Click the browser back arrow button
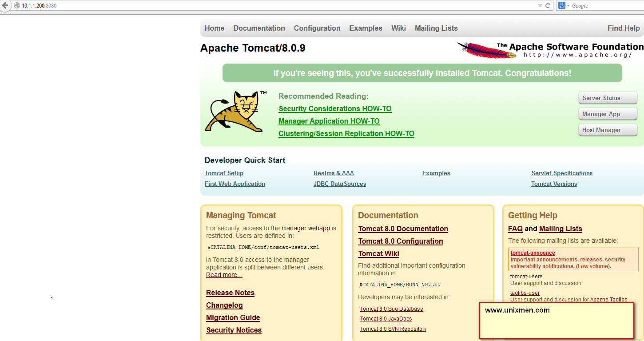This screenshot has height=341, width=644. [5, 5]
